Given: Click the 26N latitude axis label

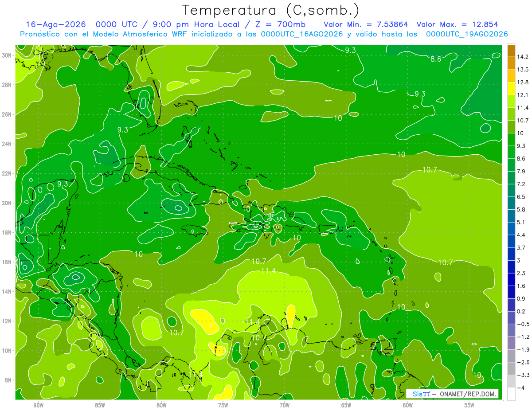Looking at the screenshot, I should click(8, 114).
